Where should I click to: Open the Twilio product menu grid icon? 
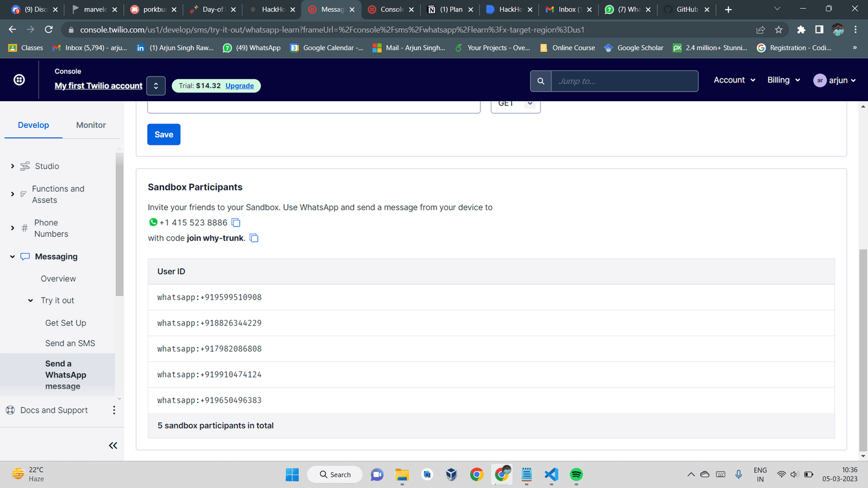pos(19,80)
